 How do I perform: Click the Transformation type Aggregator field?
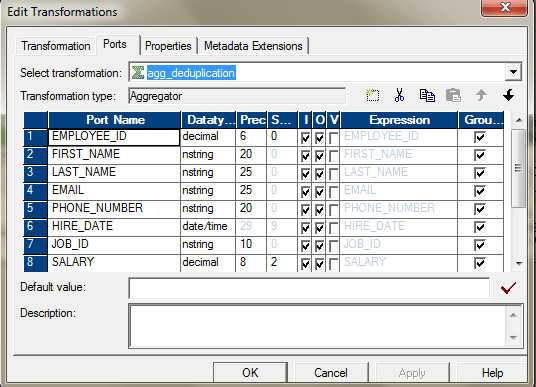click(x=237, y=96)
